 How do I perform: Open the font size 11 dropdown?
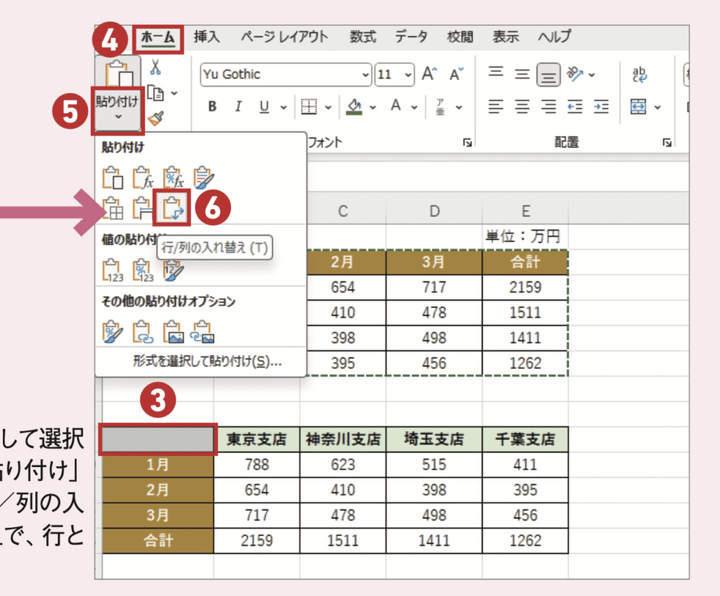point(408,74)
